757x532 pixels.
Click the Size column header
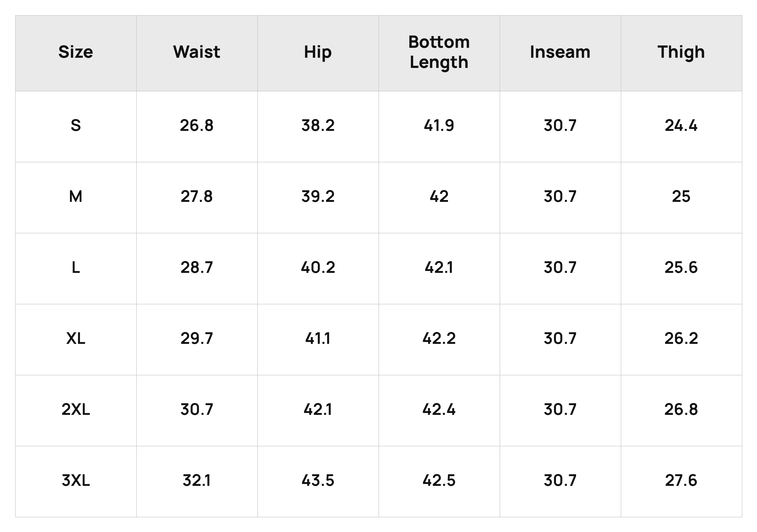(x=76, y=52)
